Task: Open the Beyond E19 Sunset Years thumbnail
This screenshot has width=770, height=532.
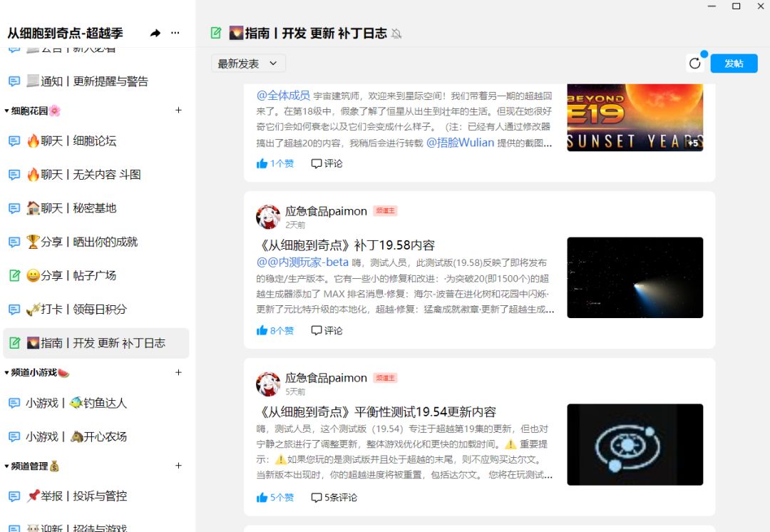Action: (635, 118)
